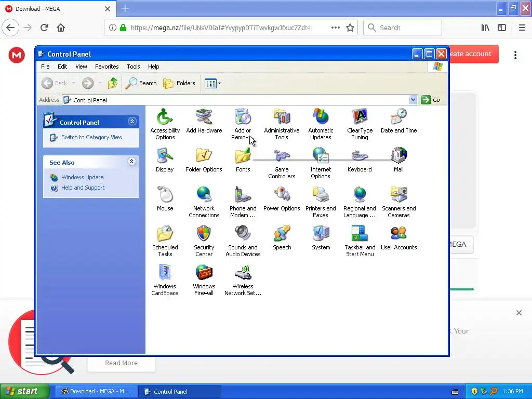This screenshot has width=532, height=399.
Task: Open User Accounts icon
Action: [x=398, y=238]
